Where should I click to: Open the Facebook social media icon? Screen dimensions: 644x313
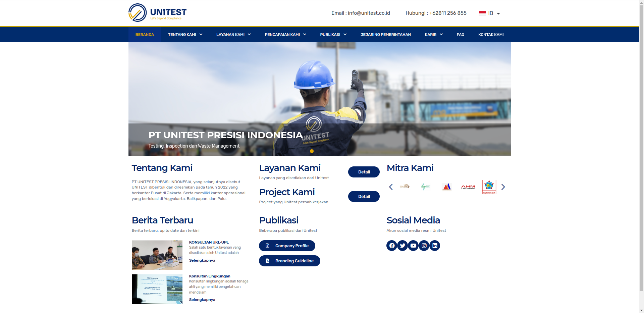tap(392, 246)
